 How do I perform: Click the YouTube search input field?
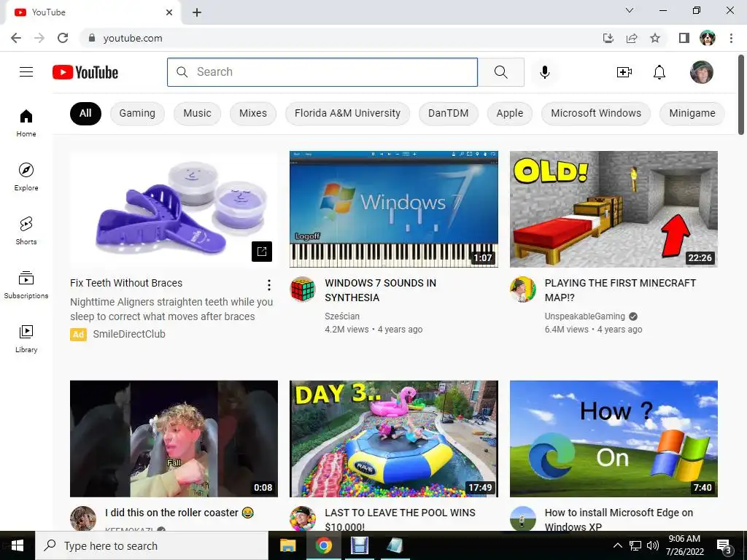(322, 72)
